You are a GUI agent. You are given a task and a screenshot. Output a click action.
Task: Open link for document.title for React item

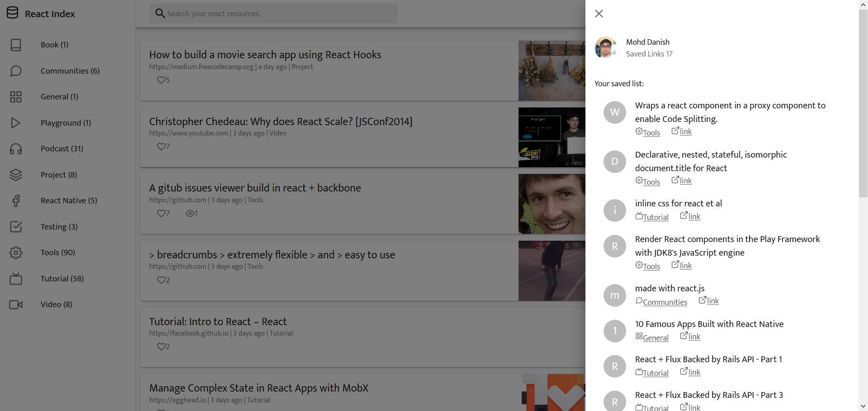pos(682,181)
